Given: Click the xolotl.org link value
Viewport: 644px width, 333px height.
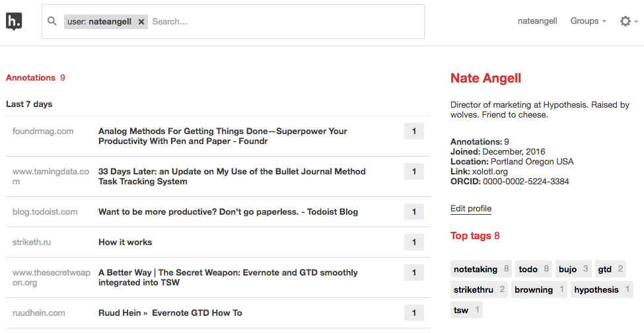Looking at the screenshot, I should coord(489,172).
